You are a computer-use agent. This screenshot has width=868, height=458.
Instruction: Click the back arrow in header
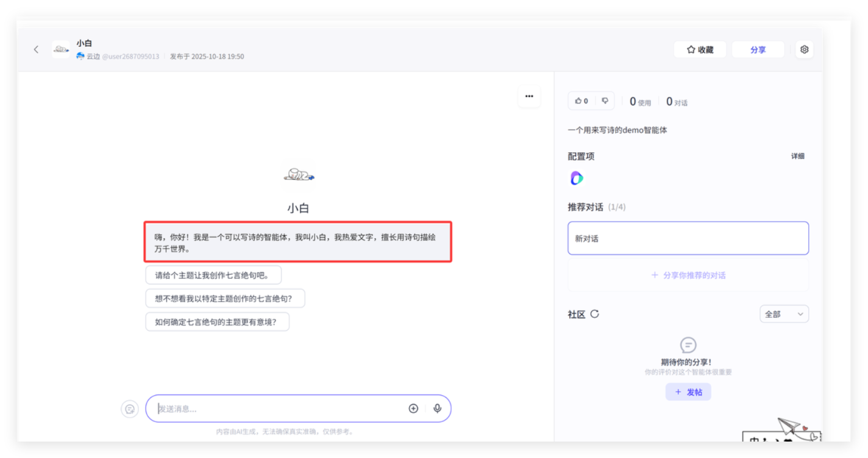click(36, 49)
